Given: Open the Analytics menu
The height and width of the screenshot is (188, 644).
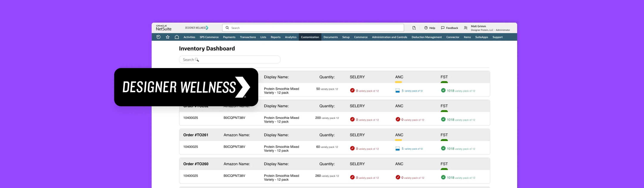Looking at the screenshot, I should [291, 37].
